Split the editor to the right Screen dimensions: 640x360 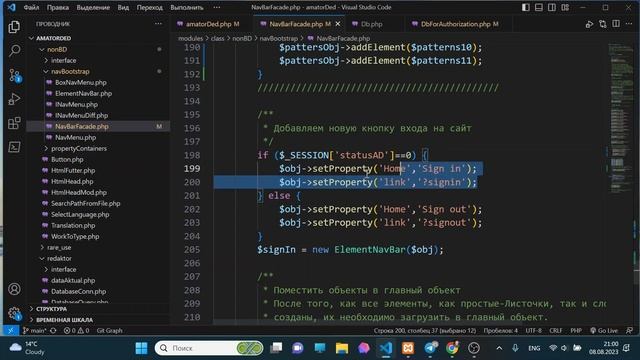(x=616, y=24)
